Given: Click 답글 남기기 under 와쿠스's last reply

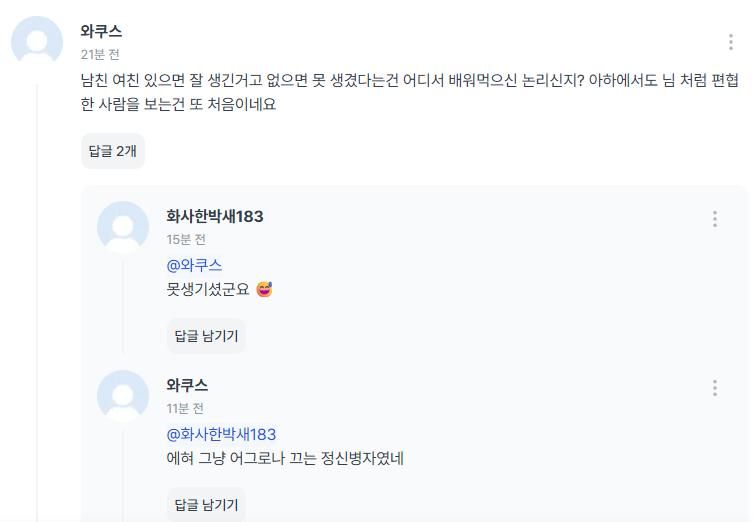Looking at the screenshot, I should (206, 505).
